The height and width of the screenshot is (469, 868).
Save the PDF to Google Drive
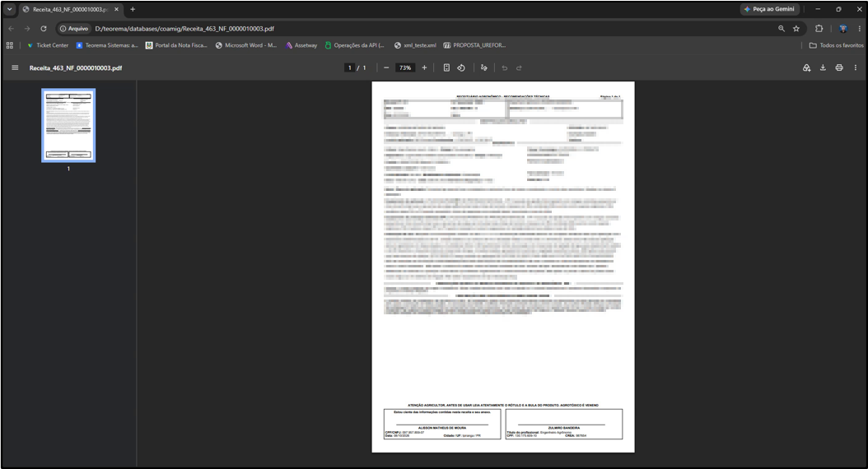[x=806, y=68]
